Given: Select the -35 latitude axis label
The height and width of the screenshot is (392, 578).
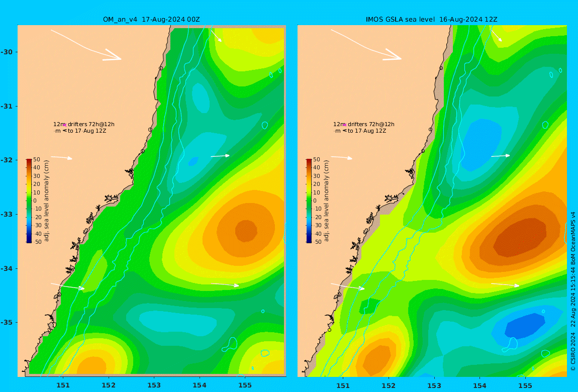Looking at the screenshot, I should coord(6,322).
